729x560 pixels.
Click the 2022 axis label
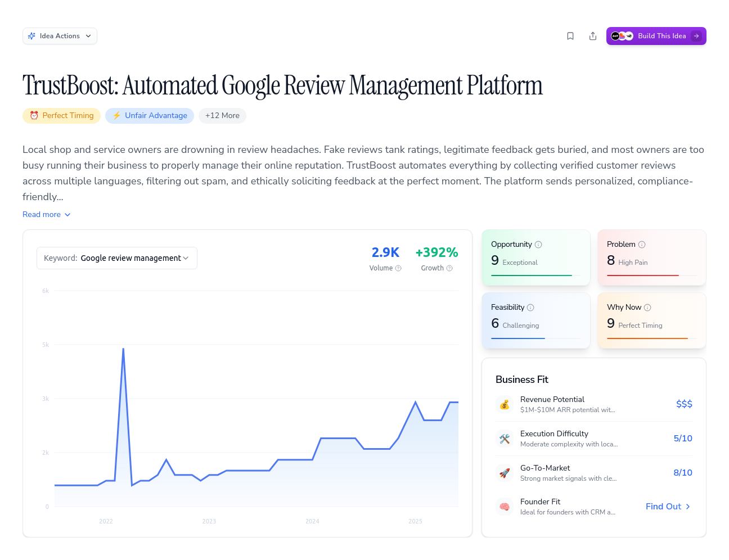106,522
